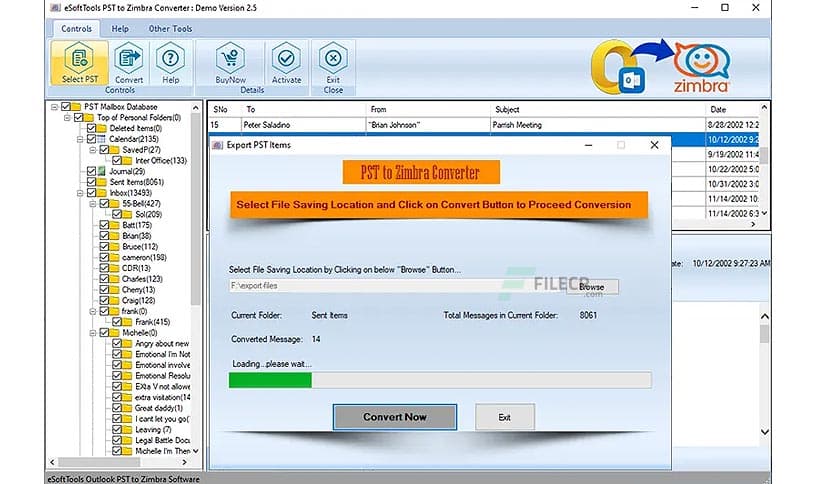Select the Charles(123) tree folder

[x=142, y=279]
